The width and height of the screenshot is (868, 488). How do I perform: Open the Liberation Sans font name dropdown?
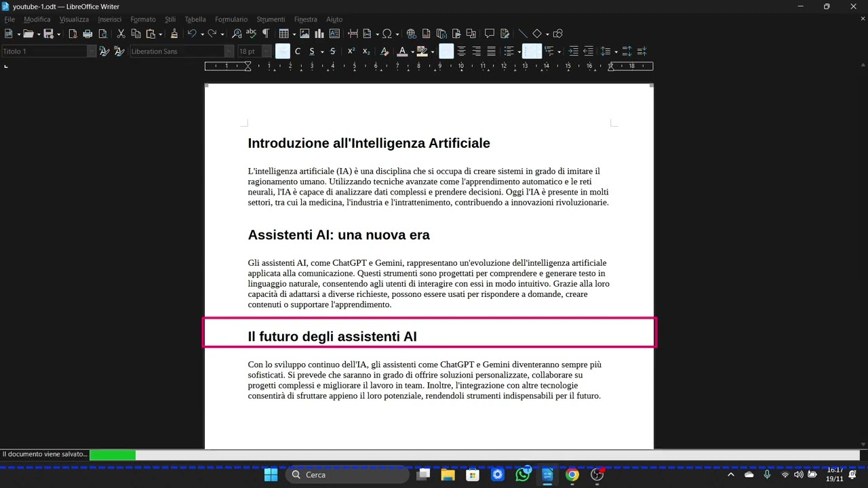(x=229, y=51)
